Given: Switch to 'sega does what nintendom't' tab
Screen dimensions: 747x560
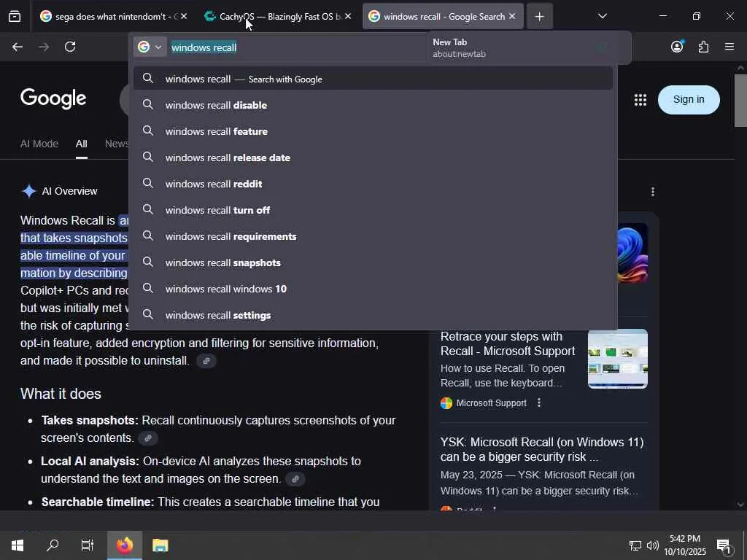Looking at the screenshot, I should click(115, 17).
